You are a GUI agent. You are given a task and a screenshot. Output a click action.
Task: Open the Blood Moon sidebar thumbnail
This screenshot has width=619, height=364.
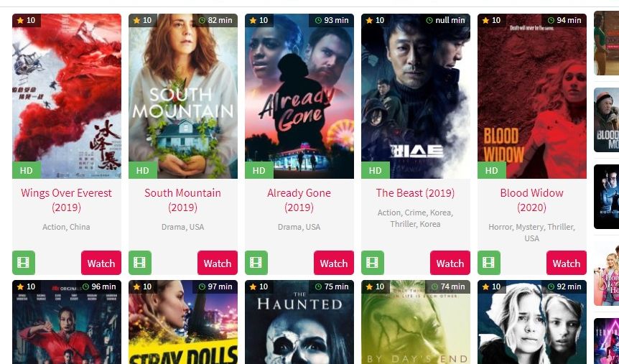[606, 120]
